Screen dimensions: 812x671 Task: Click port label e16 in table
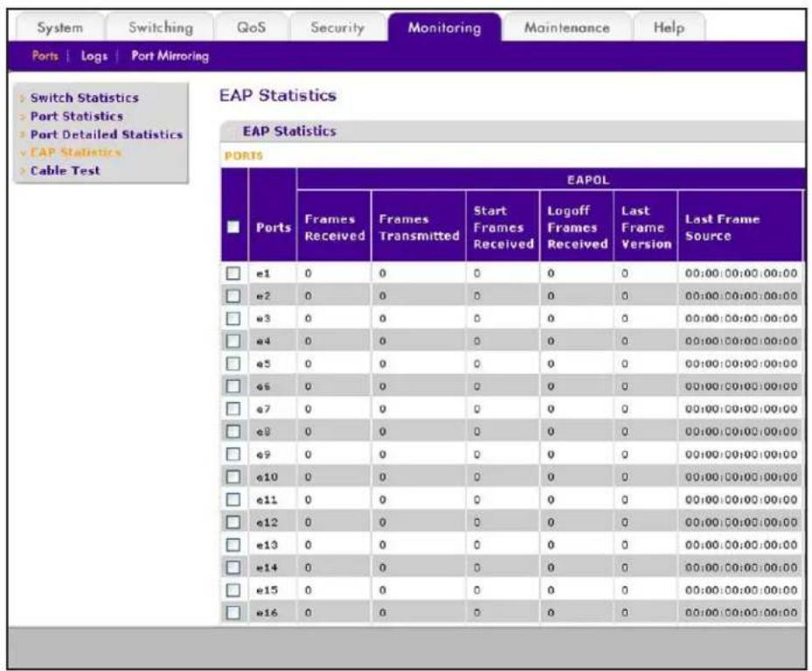point(267,612)
